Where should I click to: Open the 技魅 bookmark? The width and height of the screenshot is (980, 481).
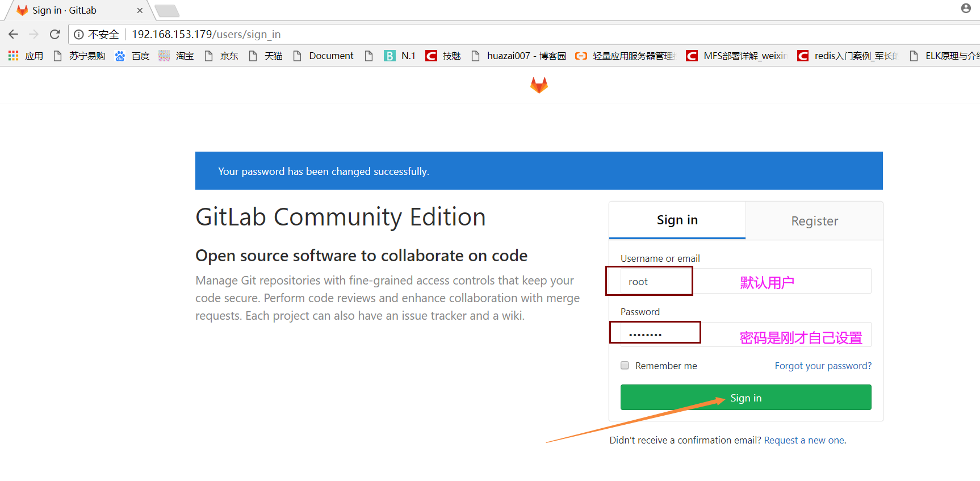click(443, 56)
